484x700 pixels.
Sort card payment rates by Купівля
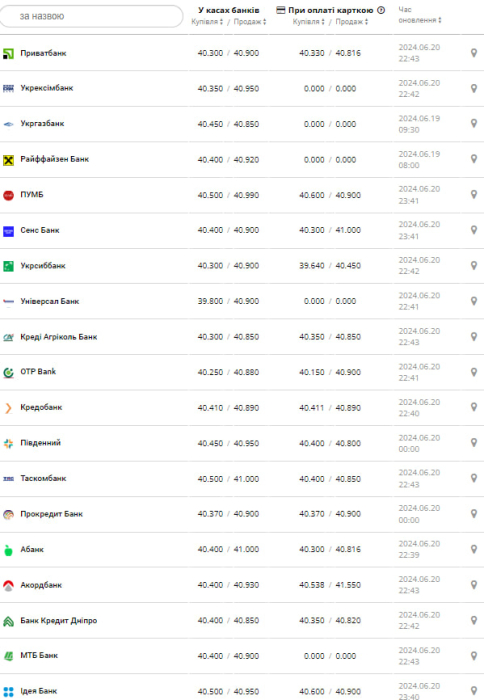309,21
